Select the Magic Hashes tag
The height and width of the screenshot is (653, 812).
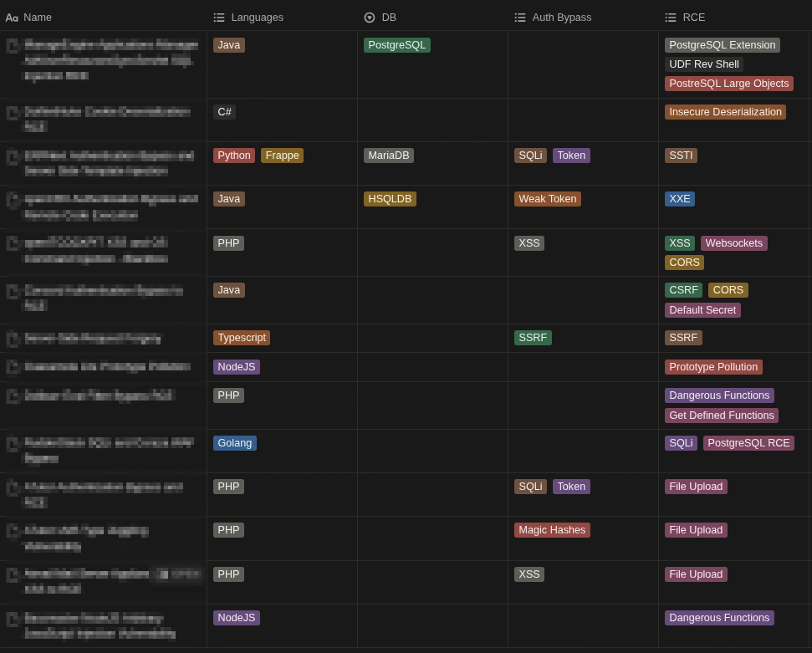(552, 530)
